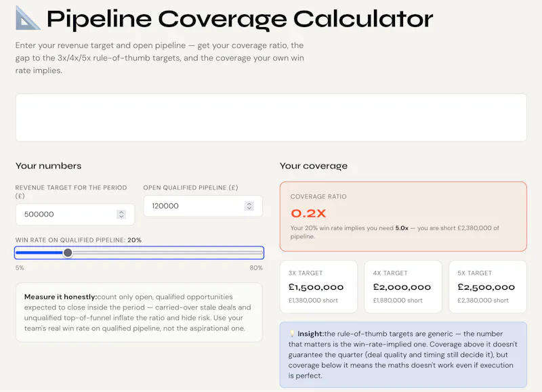542x392 pixels.
Task: Click the 'Your numbers' heading
Action: tap(48, 166)
